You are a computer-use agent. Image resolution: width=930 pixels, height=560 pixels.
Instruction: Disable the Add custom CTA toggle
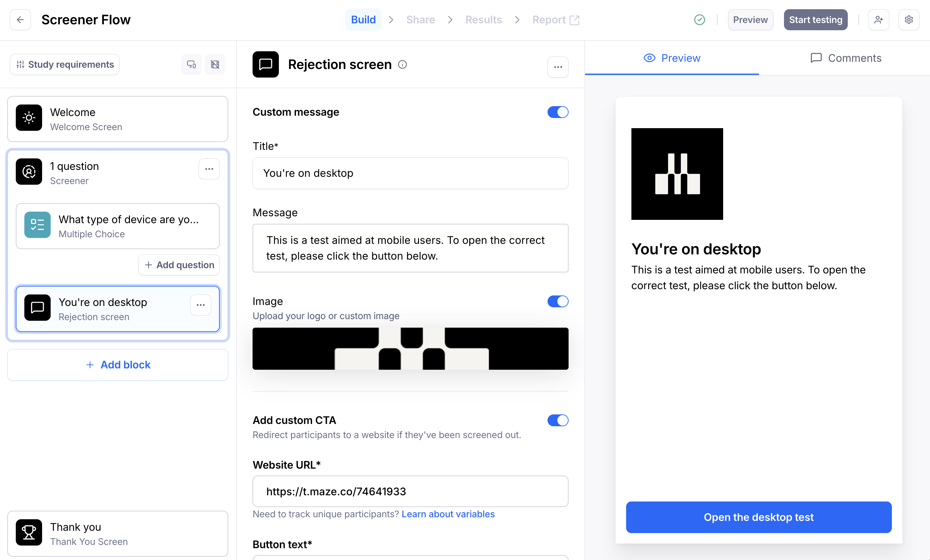point(557,420)
